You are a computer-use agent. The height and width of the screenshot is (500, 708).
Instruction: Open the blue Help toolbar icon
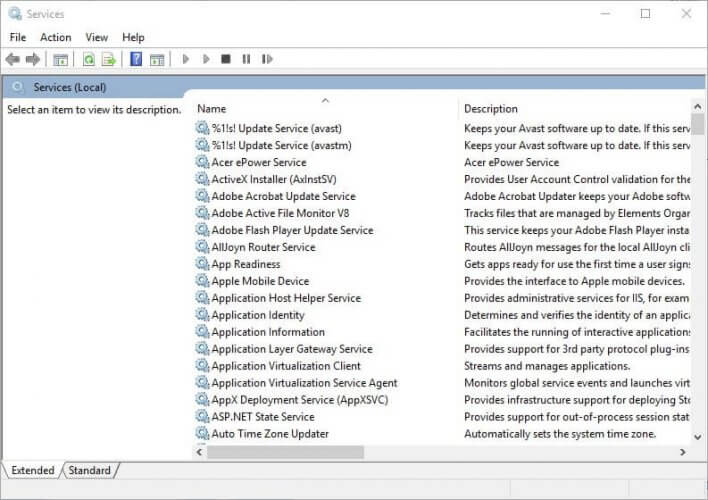coord(136,59)
